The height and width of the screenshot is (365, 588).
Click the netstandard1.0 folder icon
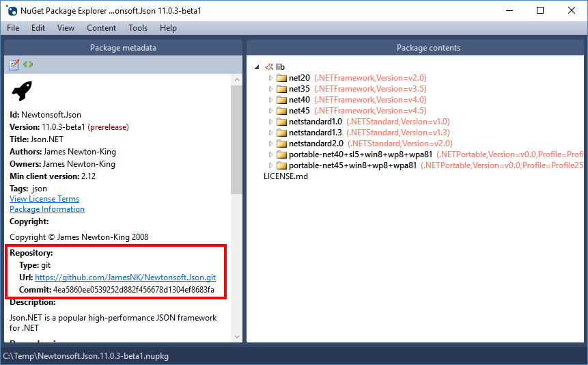click(281, 122)
